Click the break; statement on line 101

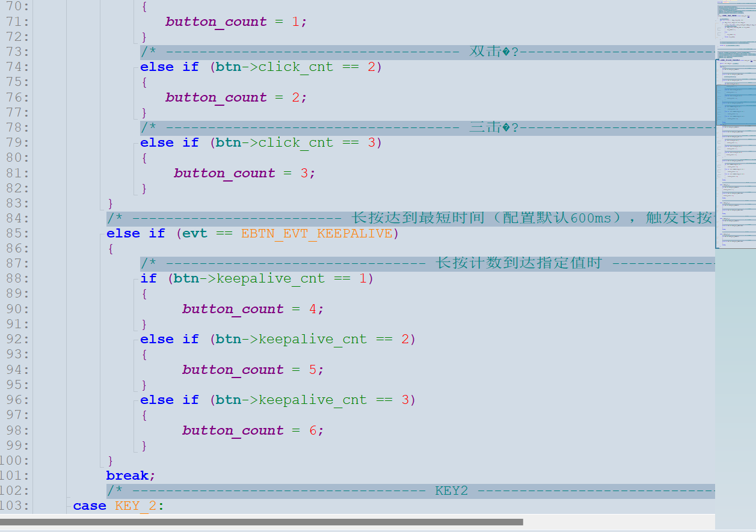131,475
